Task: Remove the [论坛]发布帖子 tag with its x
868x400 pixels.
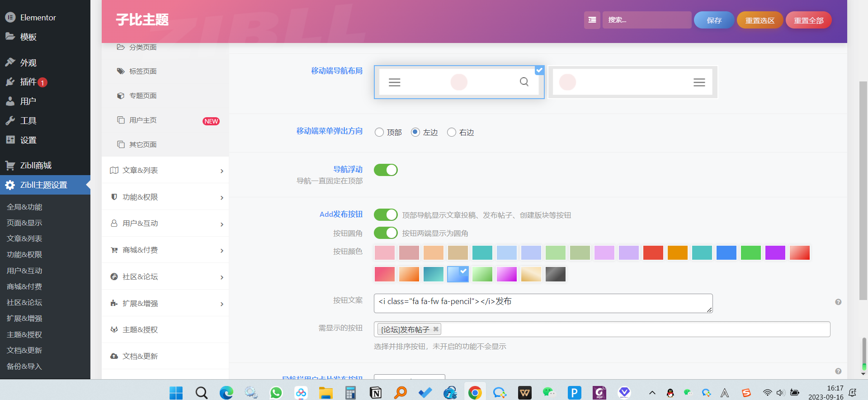Action: click(x=436, y=329)
